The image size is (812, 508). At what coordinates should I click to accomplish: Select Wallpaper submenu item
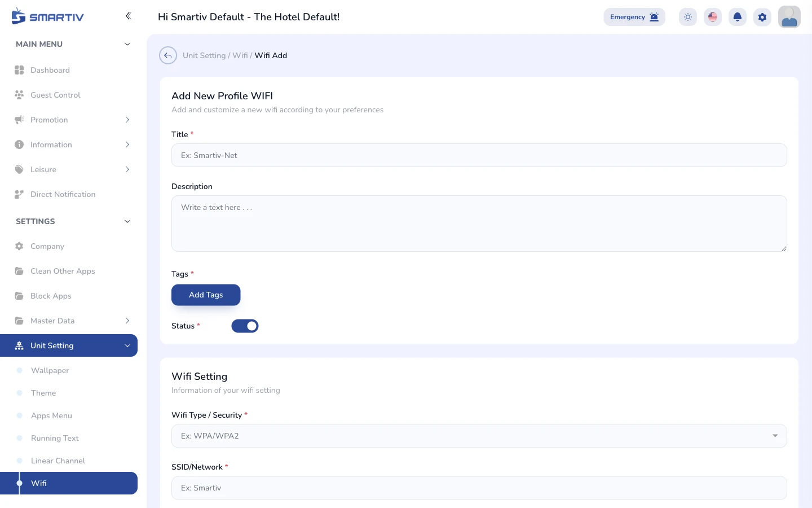(69, 370)
